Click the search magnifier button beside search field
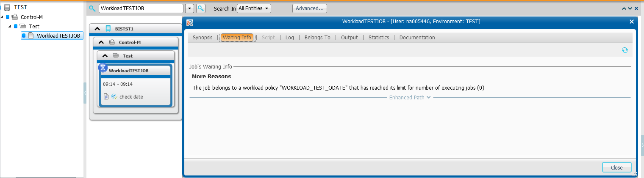 [201, 8]
